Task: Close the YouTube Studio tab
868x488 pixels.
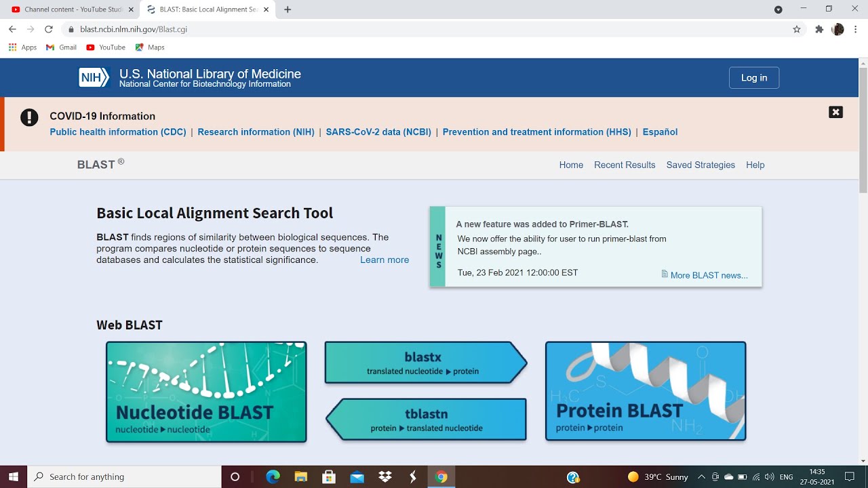Action: tap(131, 9)
